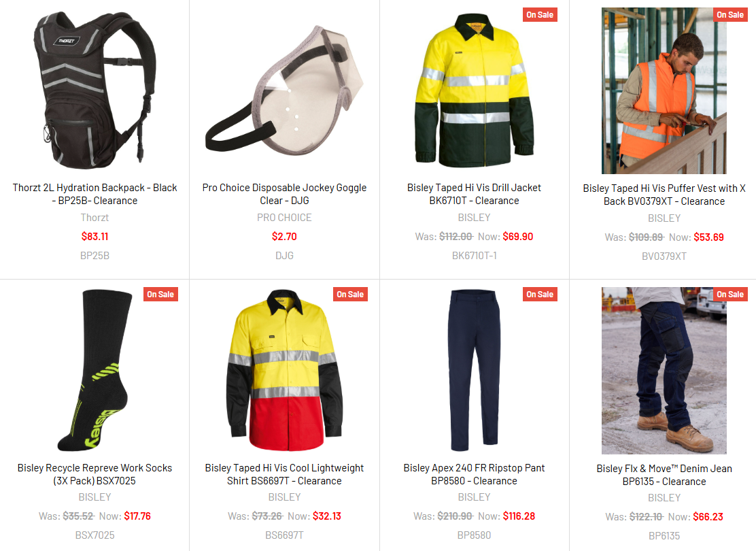
Task: Open Bisley Recycle Repreve Work Socks link
Action: click(x=94, y=474)
